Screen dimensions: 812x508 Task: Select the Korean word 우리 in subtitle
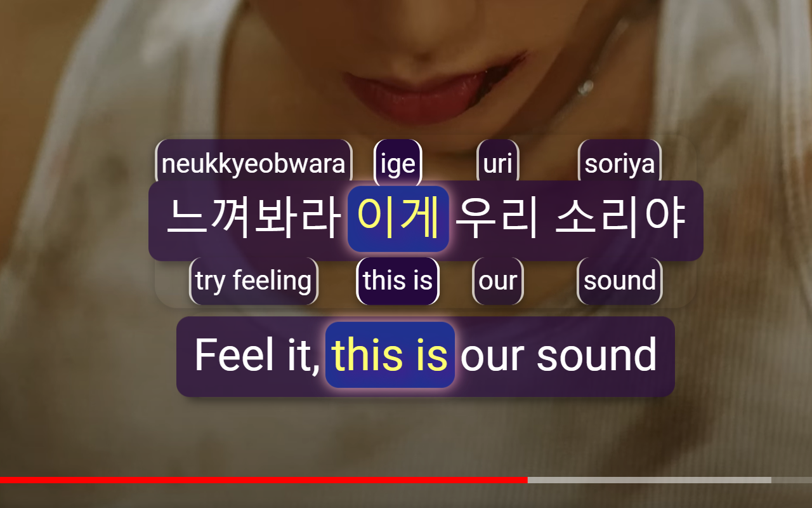497,218
